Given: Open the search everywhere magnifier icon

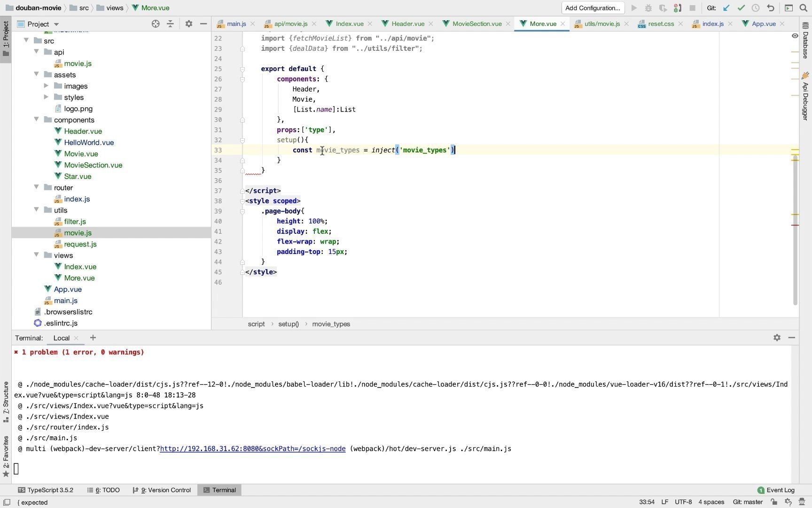Looking at the screenshot, I should coord(803,8).
